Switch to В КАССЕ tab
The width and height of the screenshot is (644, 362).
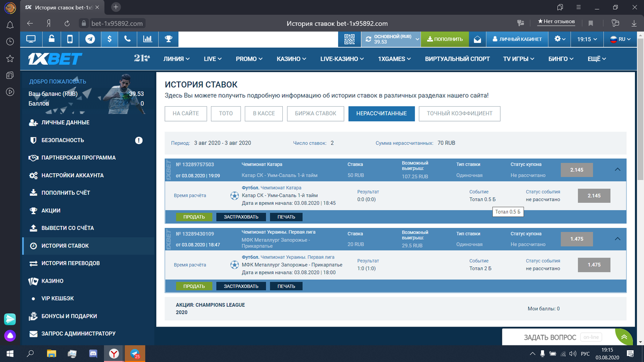[264, 113]
